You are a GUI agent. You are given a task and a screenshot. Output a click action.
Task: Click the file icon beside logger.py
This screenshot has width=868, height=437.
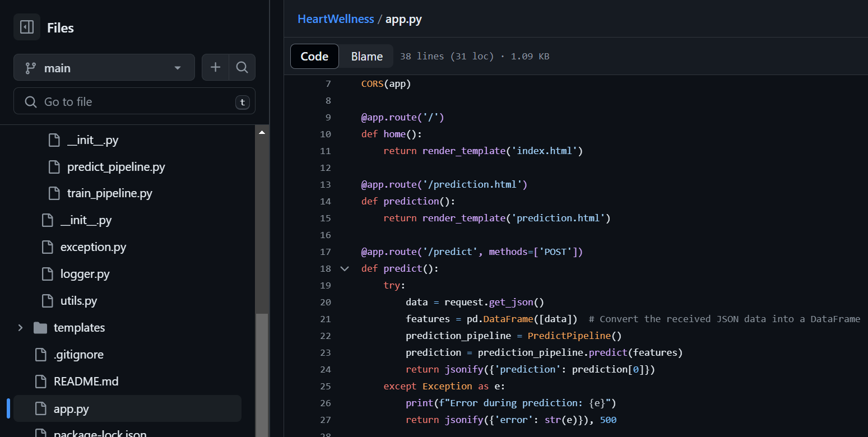[48, 274]
